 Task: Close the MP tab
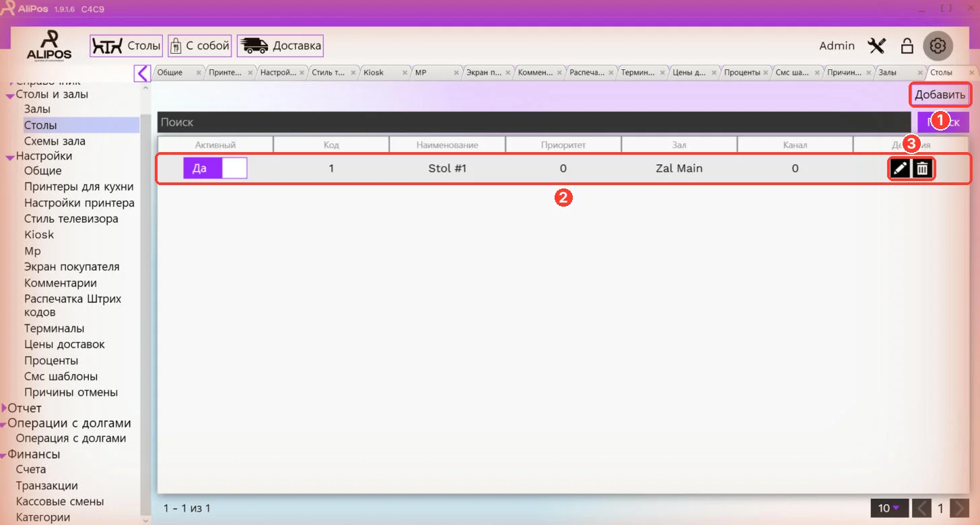(x=456, y=73)
